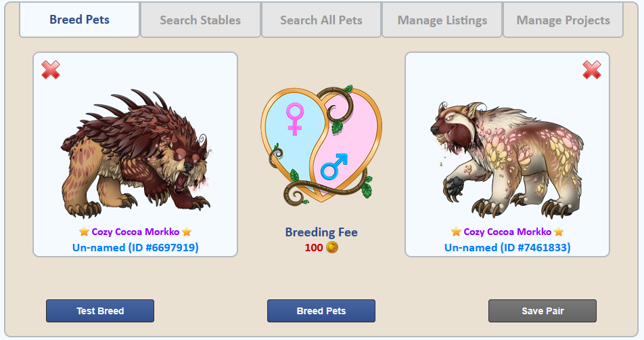Click the star before left Cozy Cocoa Morkko
This screenshot has height=340, width=644.
84,232
